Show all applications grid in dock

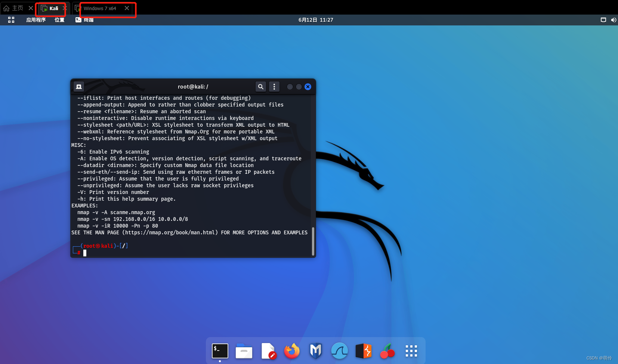(411, 351)
